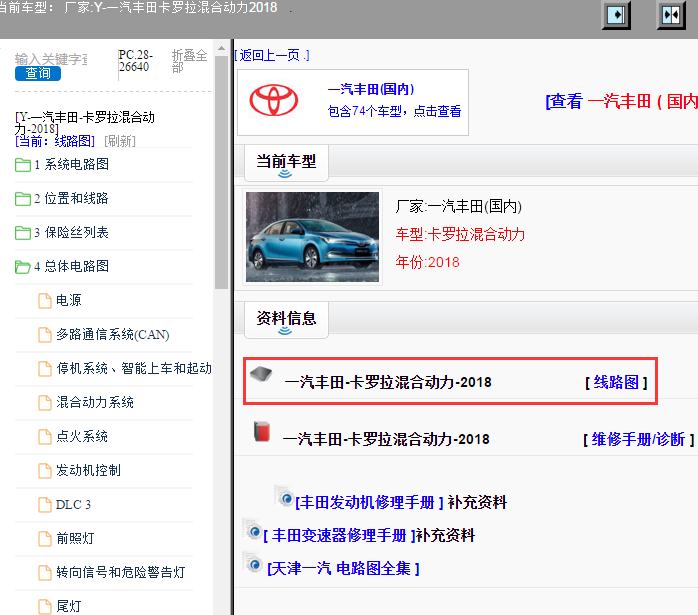Open the 混合动力系统 diagram
The width and height of the screenshot is (698, 615).
95,402
